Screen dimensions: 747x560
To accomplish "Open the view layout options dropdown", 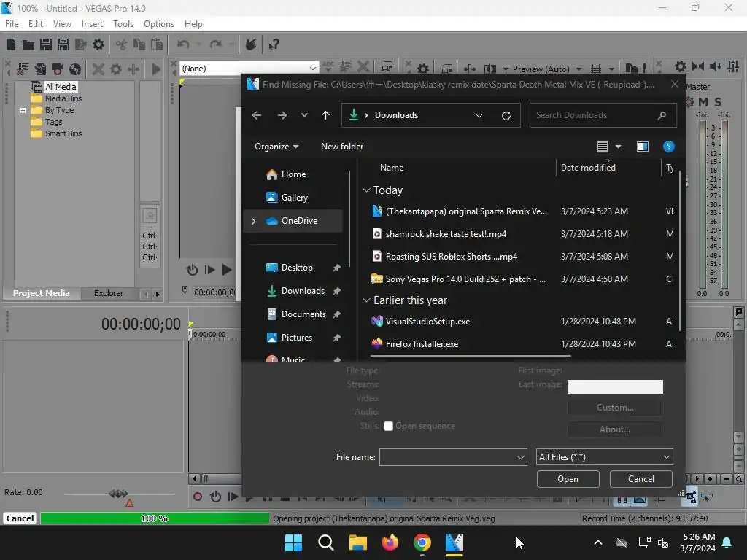I will pos(618,147).
